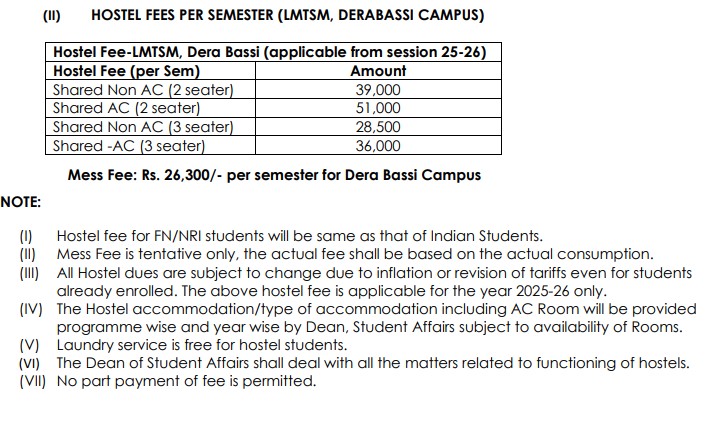The height and width of the screenshot is (424, 712).
Task: Select note (III) about hostel dues changes
Action: click(x=374, y=273)
